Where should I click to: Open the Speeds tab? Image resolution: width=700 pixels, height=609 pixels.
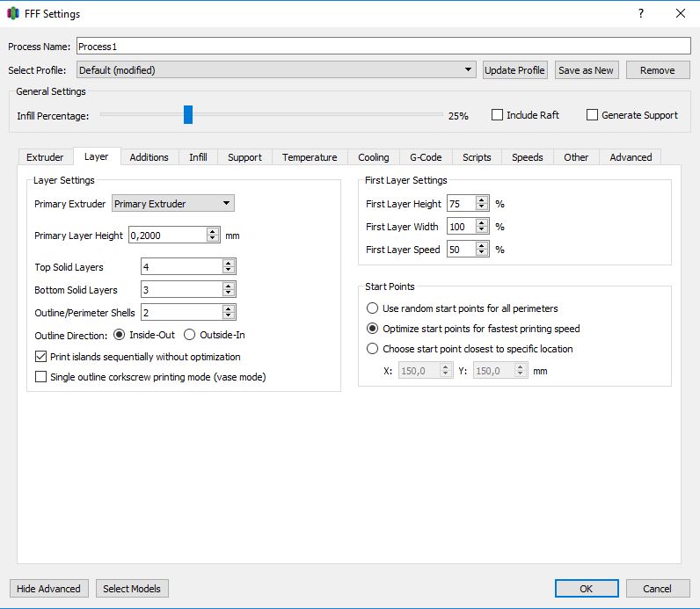(x=528, y=157)
